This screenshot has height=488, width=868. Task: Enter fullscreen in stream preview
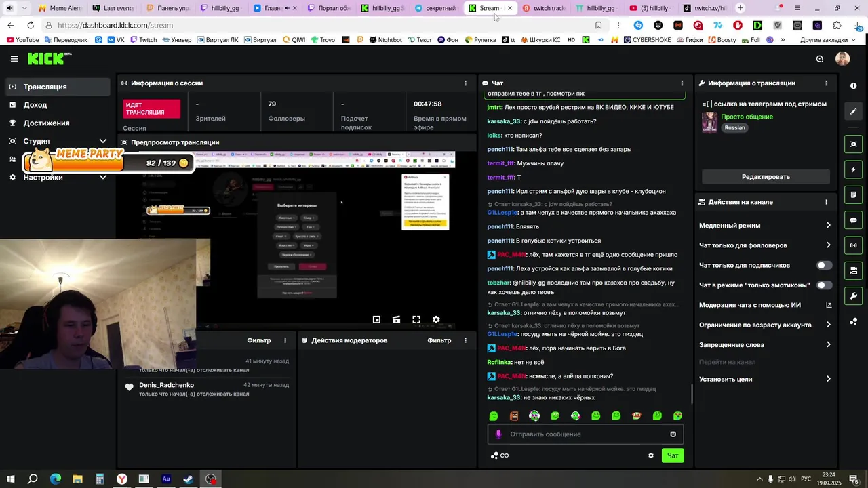(x=416, y=320)
